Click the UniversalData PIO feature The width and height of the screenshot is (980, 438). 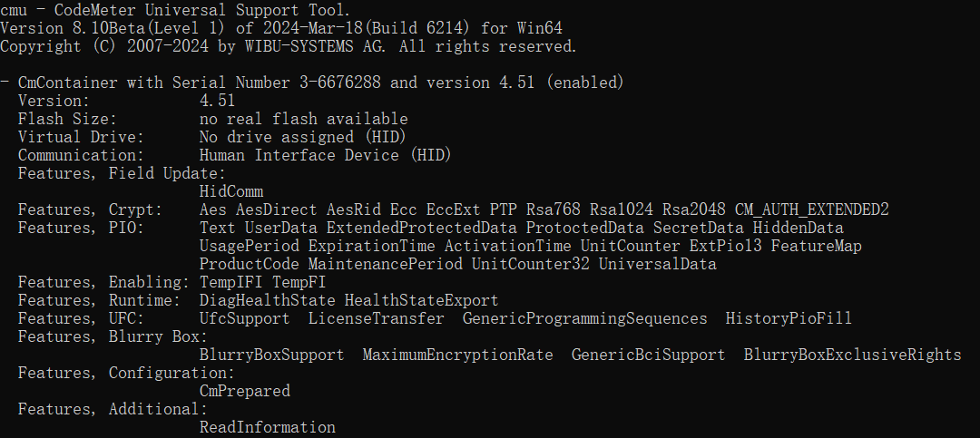pos(658,264)
